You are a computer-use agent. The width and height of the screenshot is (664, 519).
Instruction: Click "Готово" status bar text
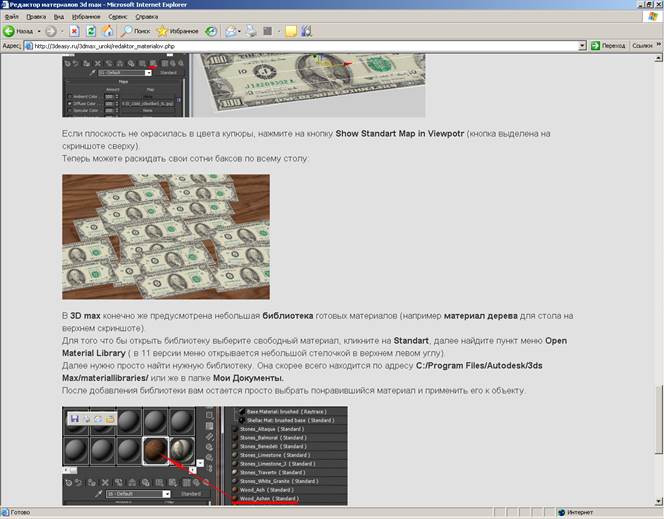(20, 513)
